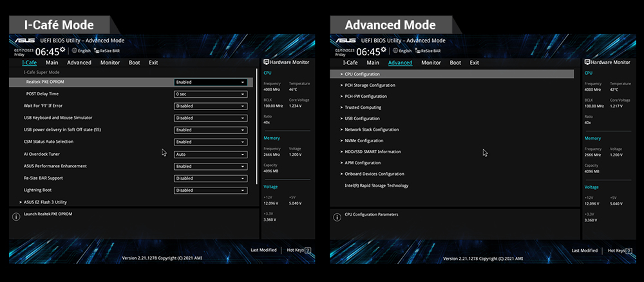Select Advanced tab in Advanced Mode window

(400, 63)
